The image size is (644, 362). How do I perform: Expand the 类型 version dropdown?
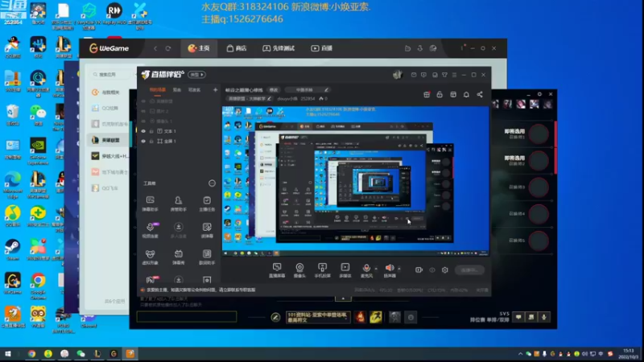[x=196, y=75]
